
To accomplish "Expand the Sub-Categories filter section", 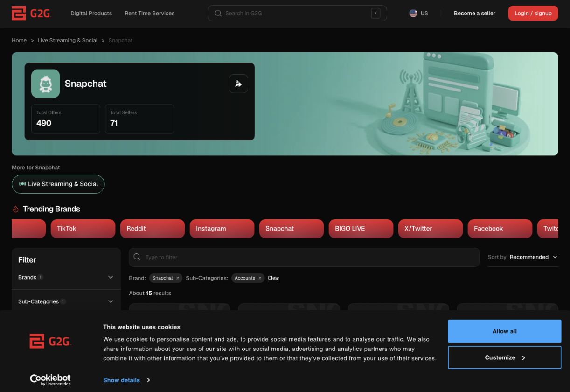I will coord(111,301).
